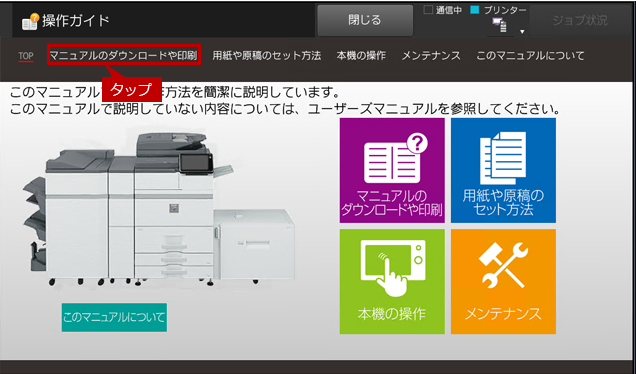Screen dimensions: 636x374
Task: Open ジョブ状況 button
Action: 580,20
